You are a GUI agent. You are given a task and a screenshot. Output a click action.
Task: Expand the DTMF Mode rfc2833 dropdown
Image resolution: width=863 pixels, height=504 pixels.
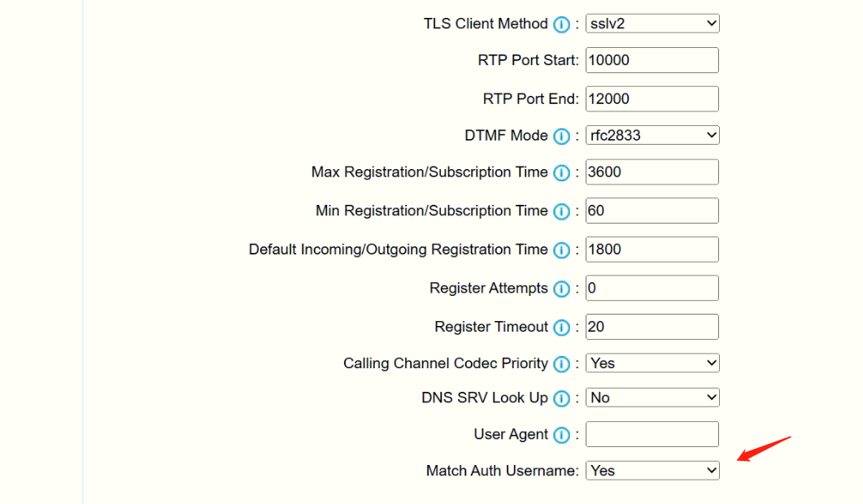(x=652, y=136)
